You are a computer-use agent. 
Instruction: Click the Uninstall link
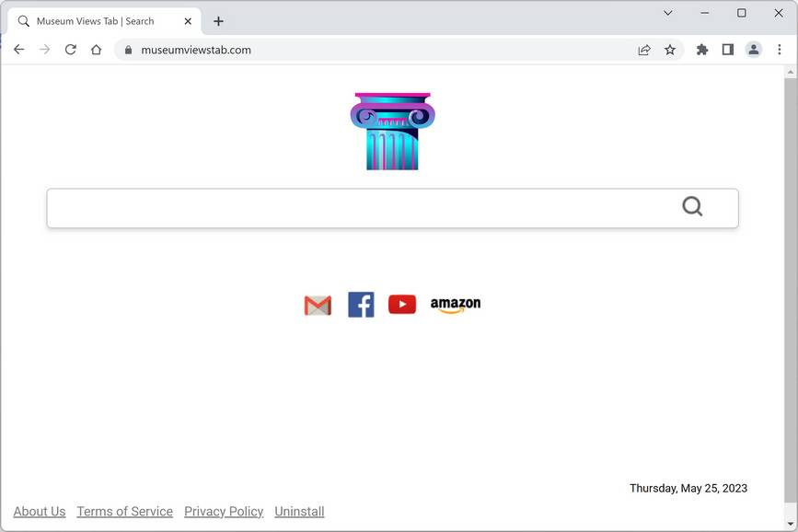point(299,511)
